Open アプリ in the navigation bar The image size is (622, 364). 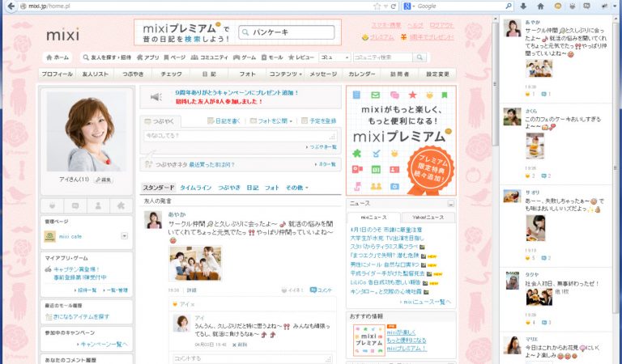point(148,57)
